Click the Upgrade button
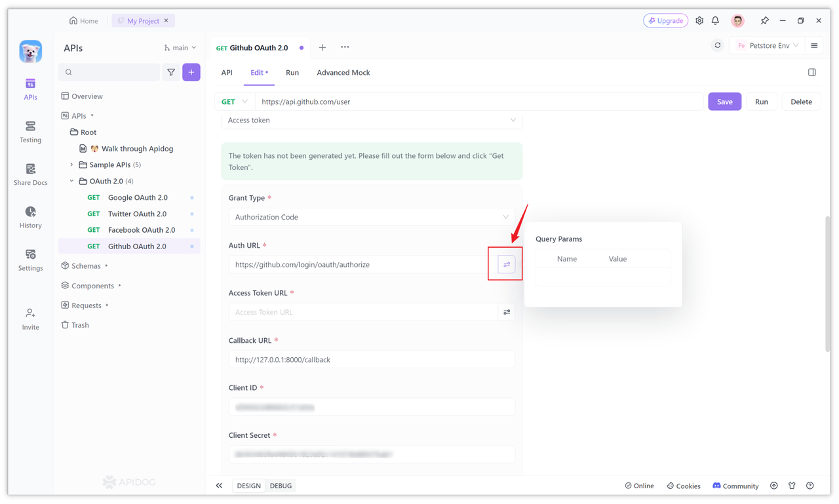 666,21
